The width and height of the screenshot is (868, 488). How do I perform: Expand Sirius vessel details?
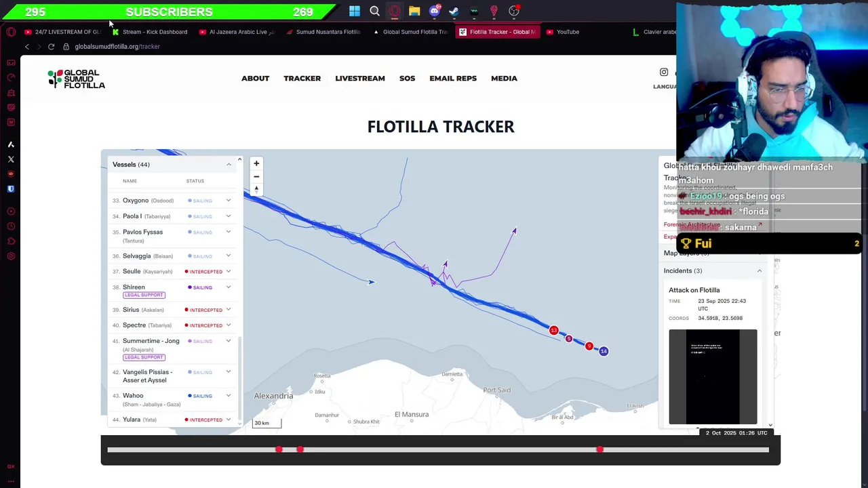click(x=228, y=310)
